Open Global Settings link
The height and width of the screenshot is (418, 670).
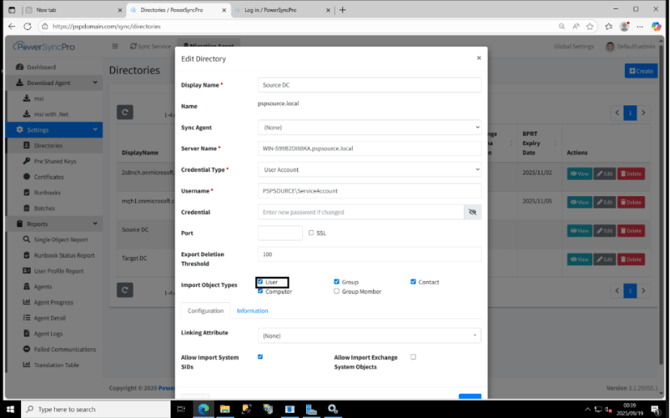(574, 46)
